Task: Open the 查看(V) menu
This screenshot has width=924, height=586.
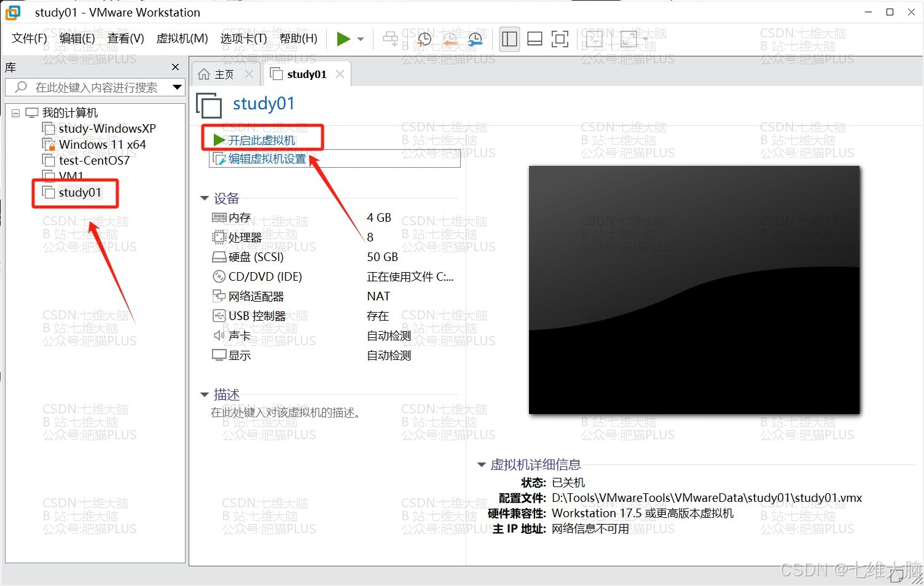Action: click(125, 39)
